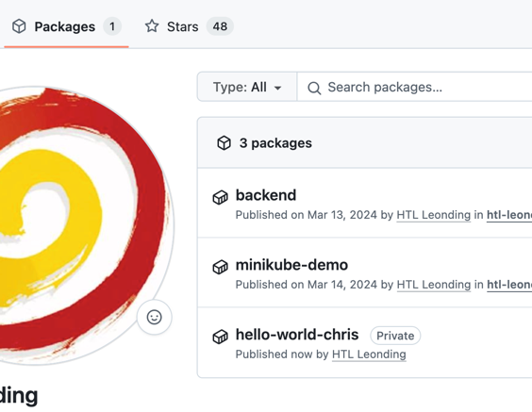Open the backend package
Viewport: 532px width, 412px height.
point(266,195)
